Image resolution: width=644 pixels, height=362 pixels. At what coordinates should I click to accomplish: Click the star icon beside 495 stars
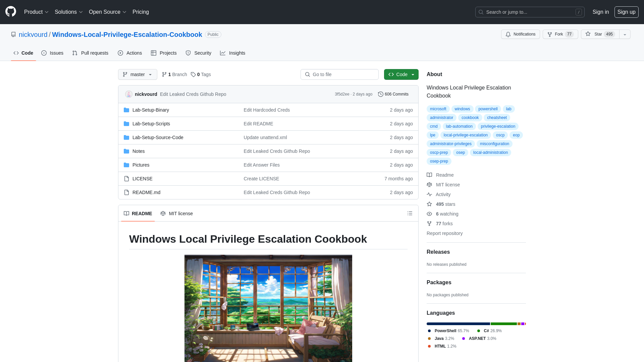point(429,204)
